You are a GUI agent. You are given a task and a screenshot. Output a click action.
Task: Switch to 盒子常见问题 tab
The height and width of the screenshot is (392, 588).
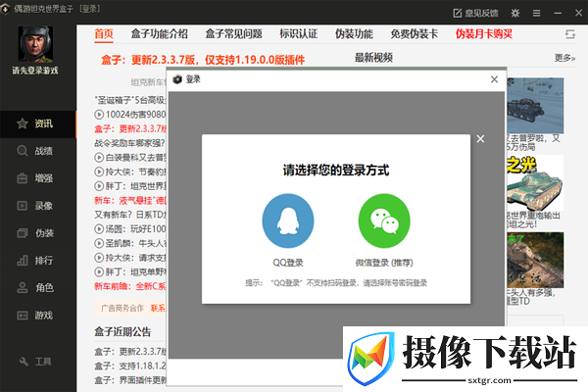click(233, 34)
